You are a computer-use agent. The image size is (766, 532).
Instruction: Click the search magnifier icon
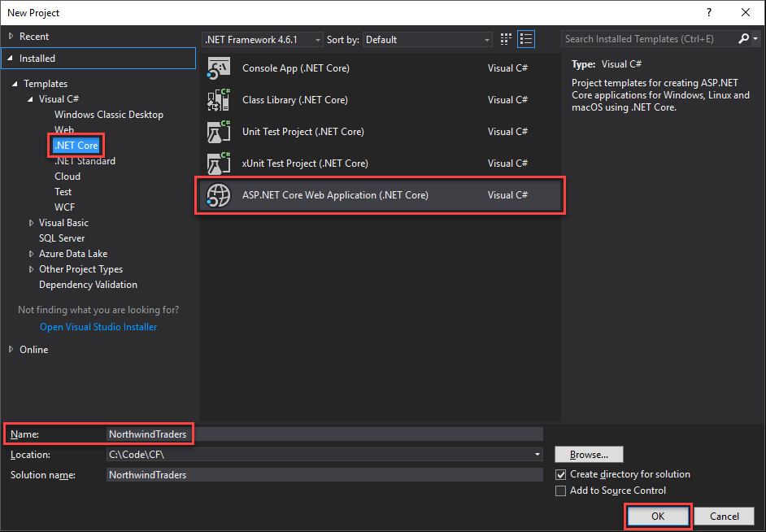[744, 39]
